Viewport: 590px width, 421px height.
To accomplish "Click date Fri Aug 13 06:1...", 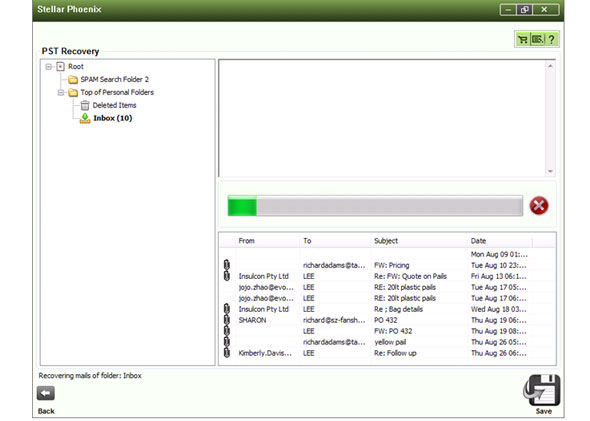I will (x=499, y=276).
